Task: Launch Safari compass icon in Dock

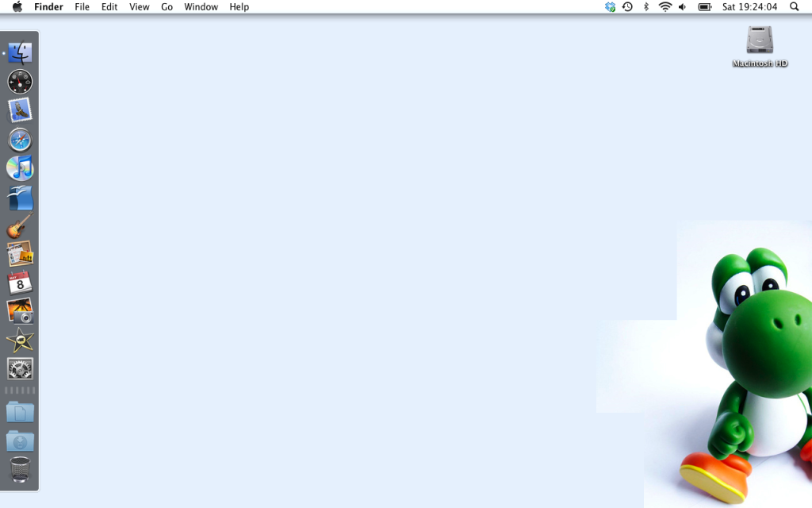Action: pos(20,140)
